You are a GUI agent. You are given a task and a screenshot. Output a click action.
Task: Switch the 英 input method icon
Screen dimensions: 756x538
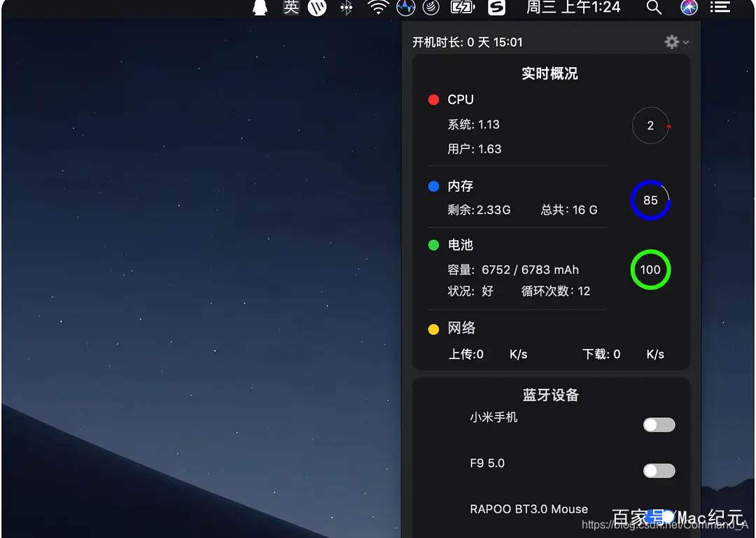pyautogui.click(x=290, y=7)
